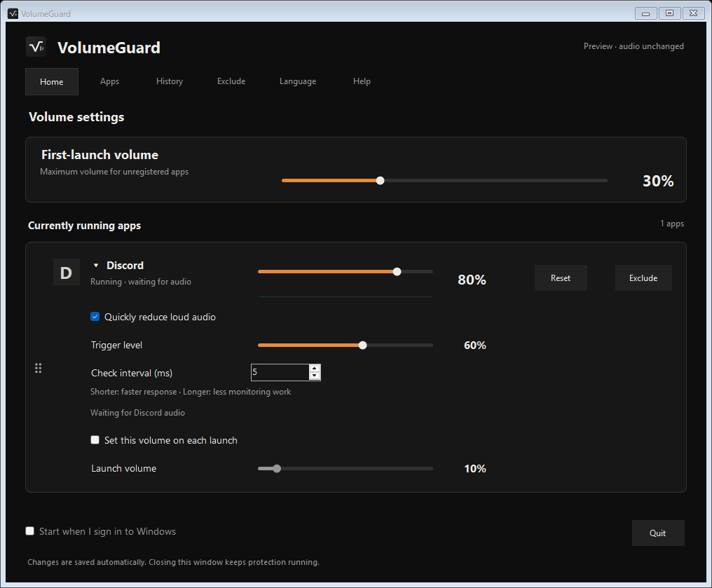Uncheck Quickly reduce loud audio
Image resolution: width=712 pixels, height=588 pixels.
point(95,317)
